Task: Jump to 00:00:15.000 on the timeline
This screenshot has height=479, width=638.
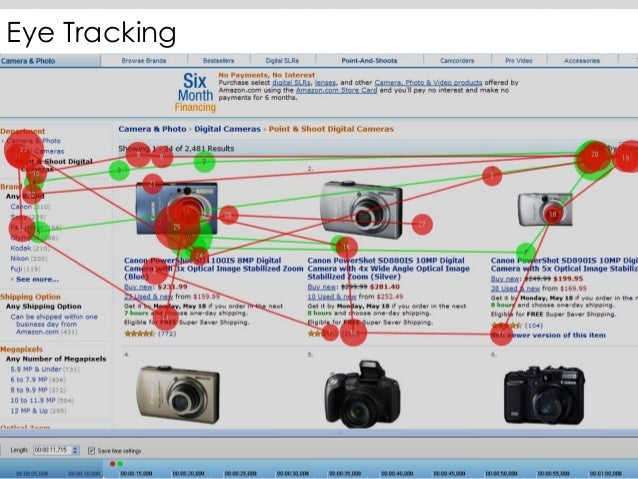Action: coord(136,474)
